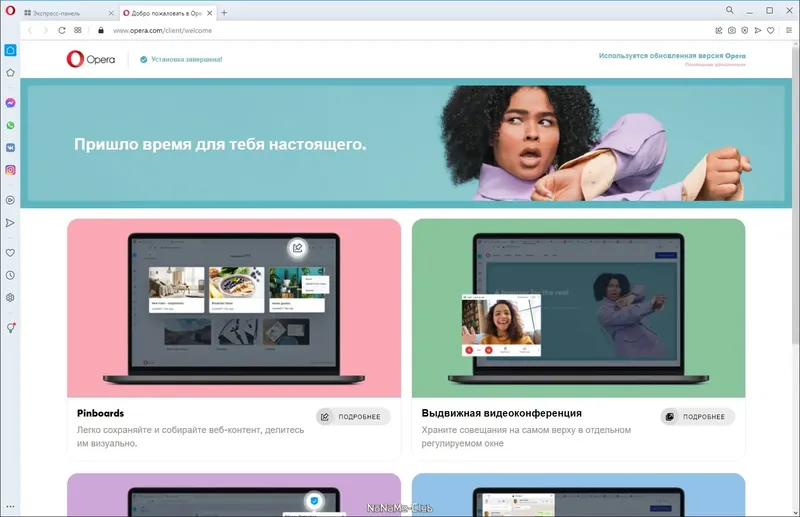Click the Pinboards heading text
Screen dimensions: 800x517
tap(101, 413)
